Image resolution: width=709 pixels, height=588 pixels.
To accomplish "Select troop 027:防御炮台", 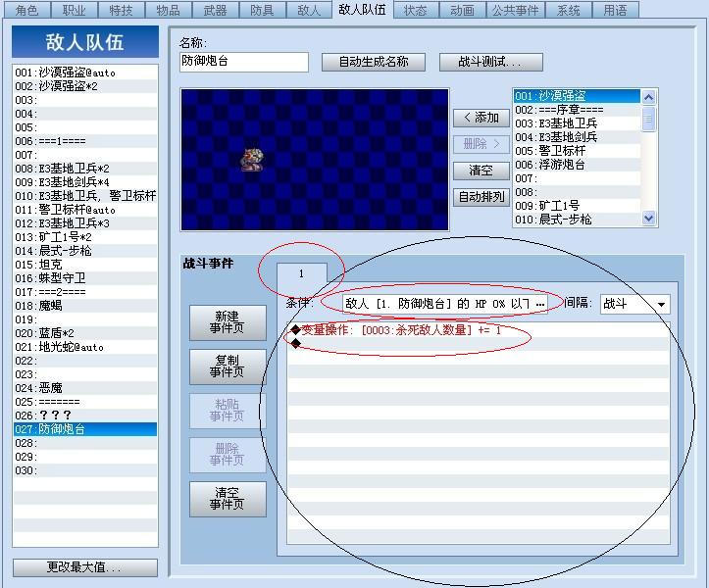I will point(85,429).
